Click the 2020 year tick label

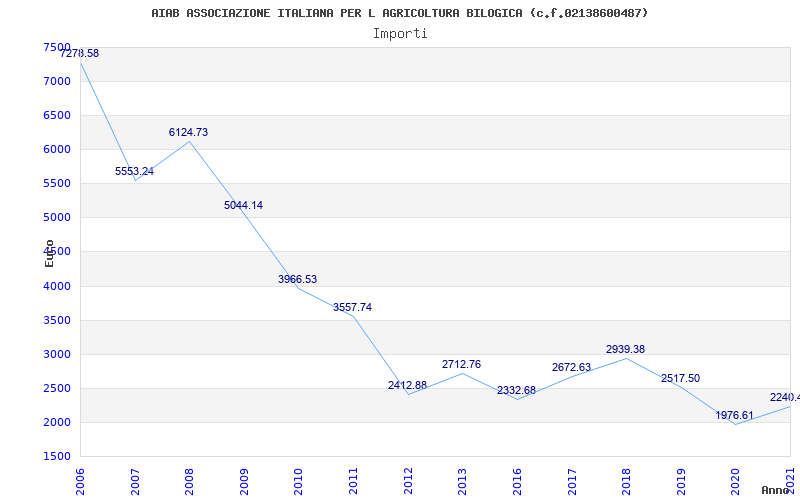pyautogui.click(x=735, y=482)
